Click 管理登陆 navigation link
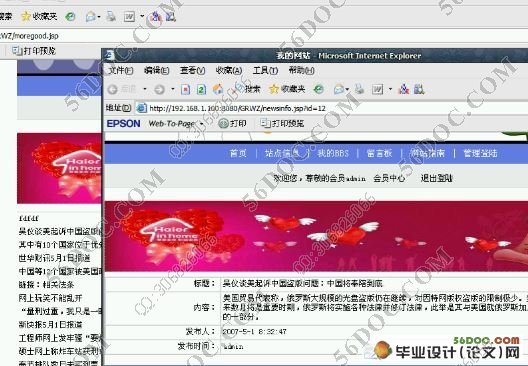This screenshot has width=528, height=366. click(x=481, y=154)
